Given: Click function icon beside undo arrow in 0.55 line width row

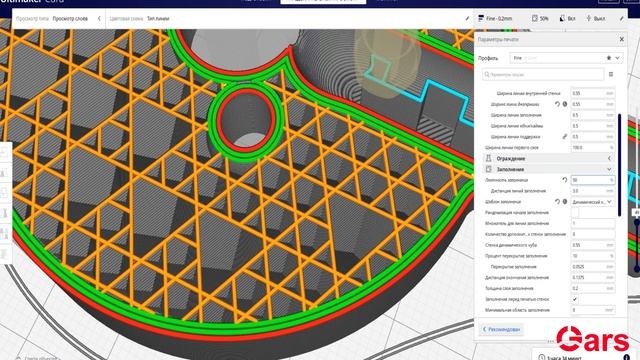Looking at the screenshot, I should [x=565, y=104].
